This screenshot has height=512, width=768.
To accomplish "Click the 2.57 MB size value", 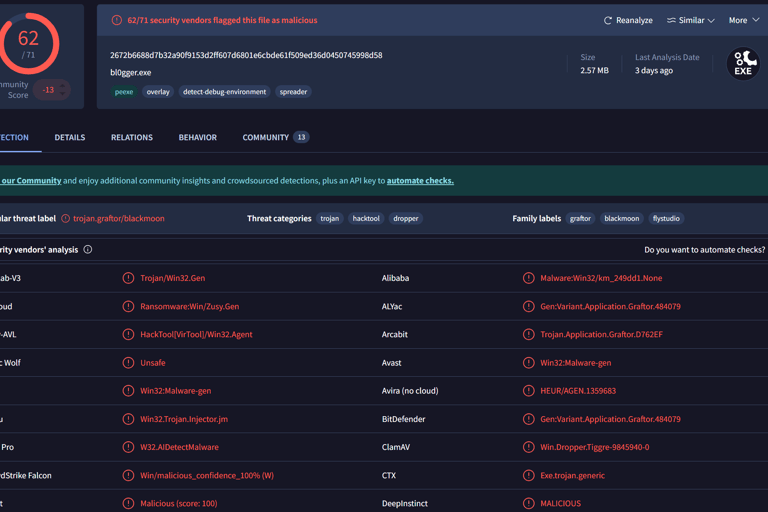I will coord(595,71).
